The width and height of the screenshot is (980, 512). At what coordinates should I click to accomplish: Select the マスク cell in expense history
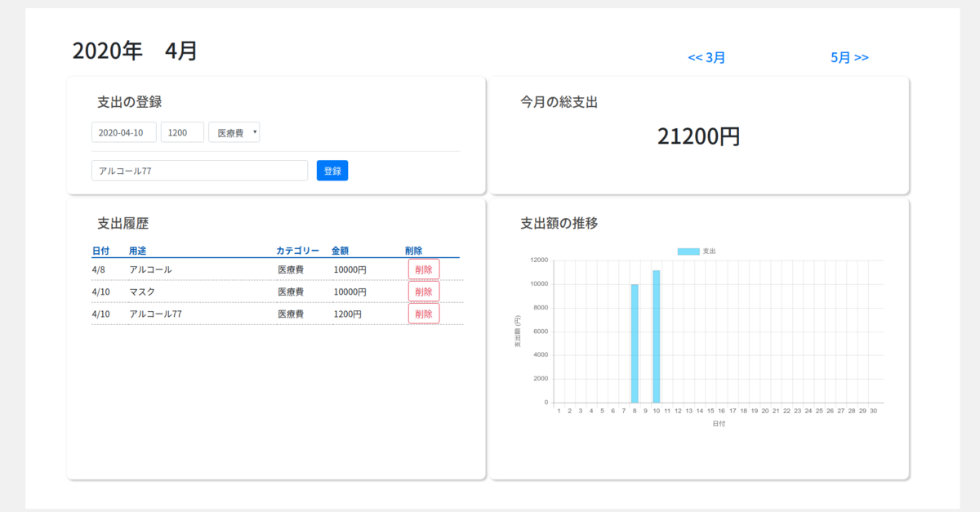pos(142,292)
